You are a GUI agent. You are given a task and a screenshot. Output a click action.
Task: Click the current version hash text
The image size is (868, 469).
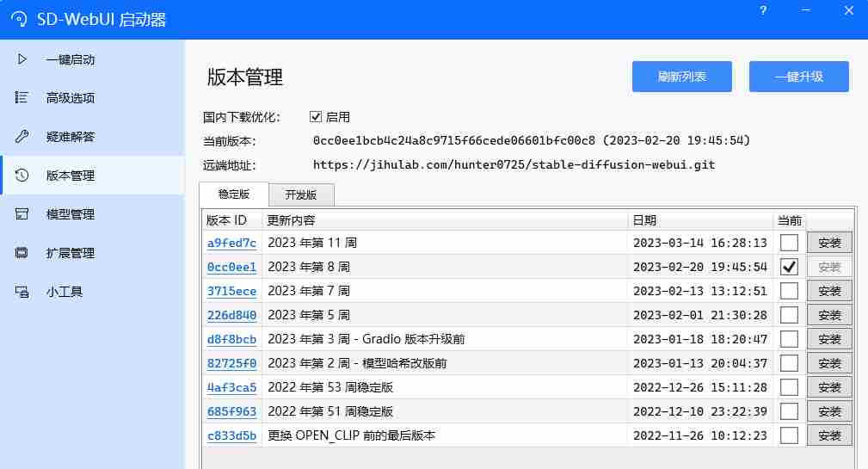click(x=454, y=140)
